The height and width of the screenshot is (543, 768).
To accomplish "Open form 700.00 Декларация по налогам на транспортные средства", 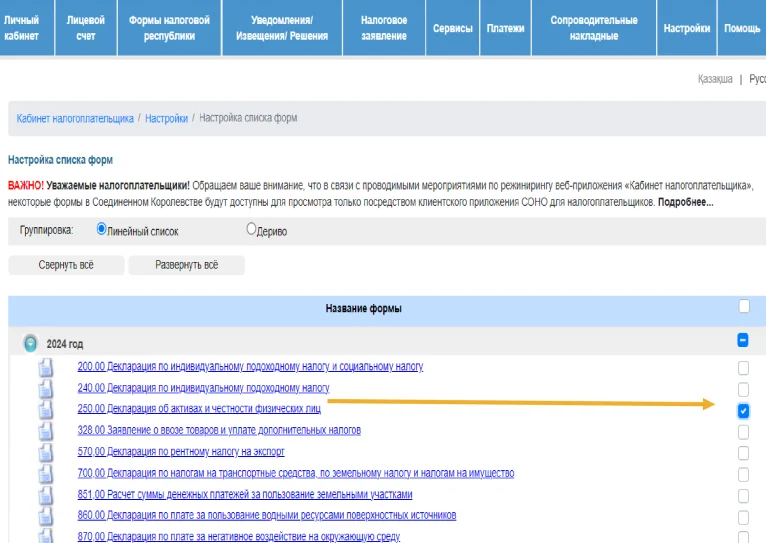I will (x=296, y=473).
